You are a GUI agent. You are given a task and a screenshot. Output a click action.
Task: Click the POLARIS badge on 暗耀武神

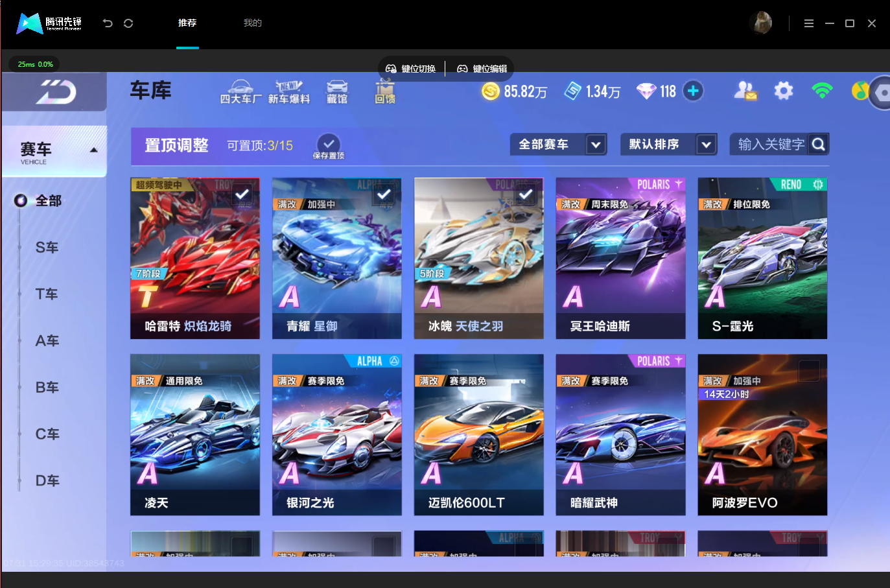click(x=657, y=361)
